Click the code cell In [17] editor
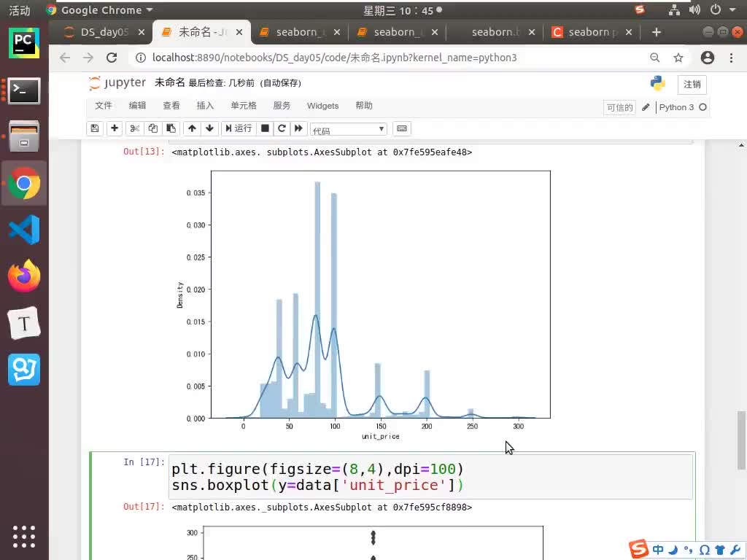This screenshot has height=560, width=747. pos(430,477)
